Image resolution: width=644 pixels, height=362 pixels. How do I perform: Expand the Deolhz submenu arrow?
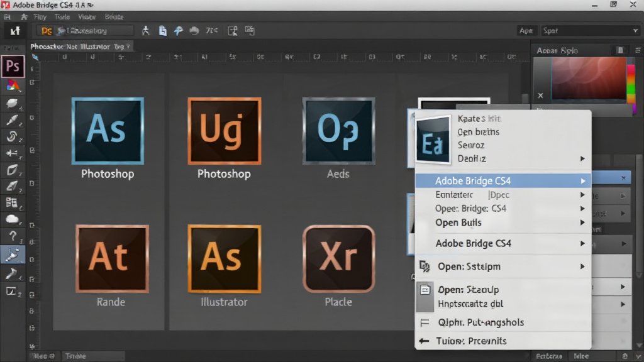coord(582,158)
